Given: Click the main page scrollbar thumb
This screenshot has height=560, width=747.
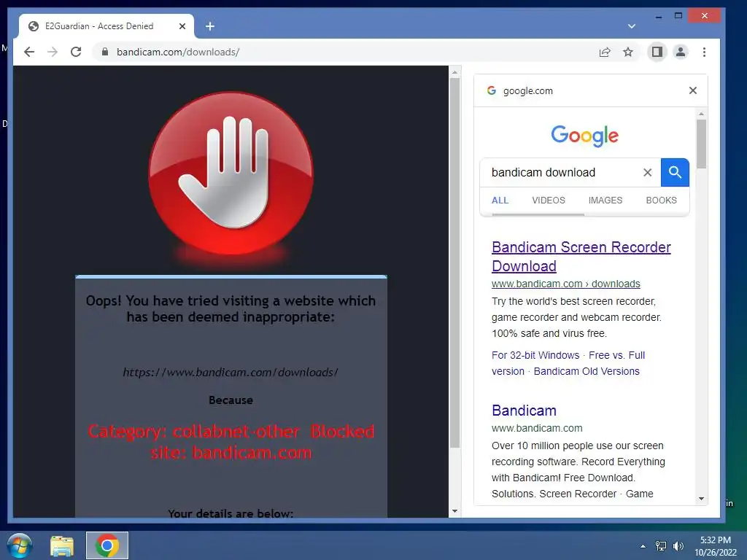Looking at the screenshot, I should point(454,262).
